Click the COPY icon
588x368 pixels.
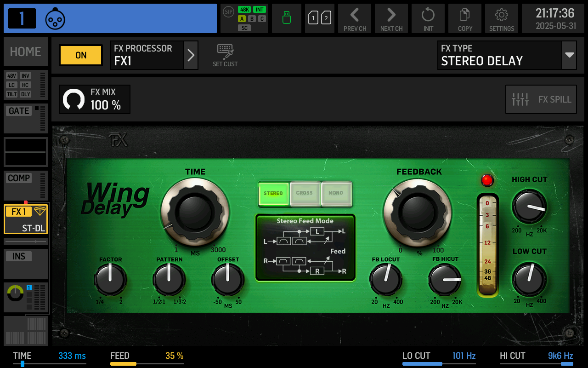[464, 18]
